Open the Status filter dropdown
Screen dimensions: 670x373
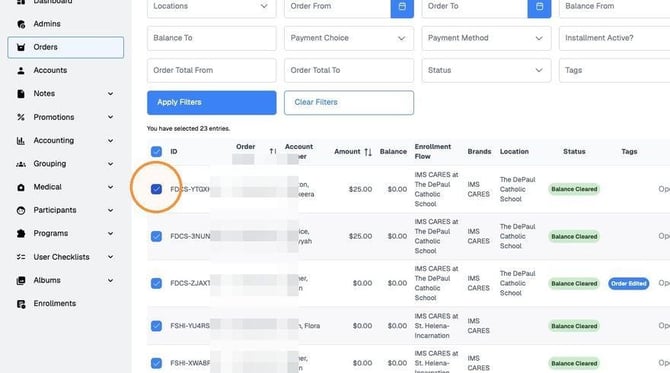(x=486, y=70)
